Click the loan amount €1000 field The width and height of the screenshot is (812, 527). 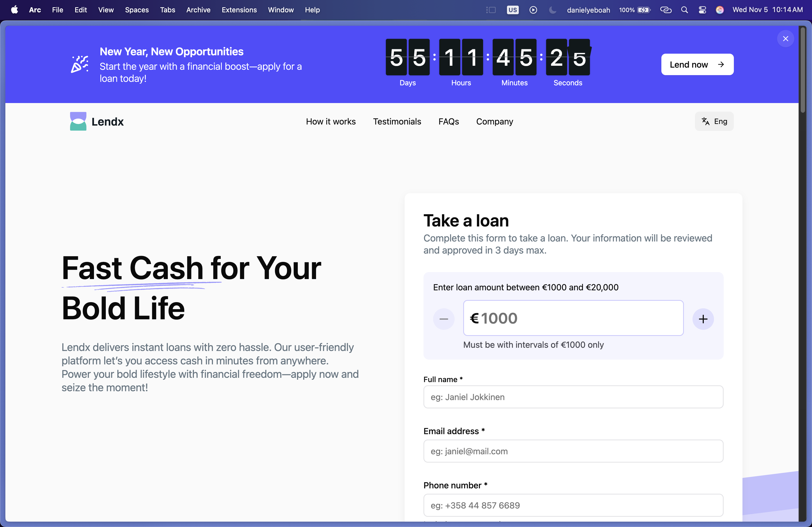(x=573, y=318)
